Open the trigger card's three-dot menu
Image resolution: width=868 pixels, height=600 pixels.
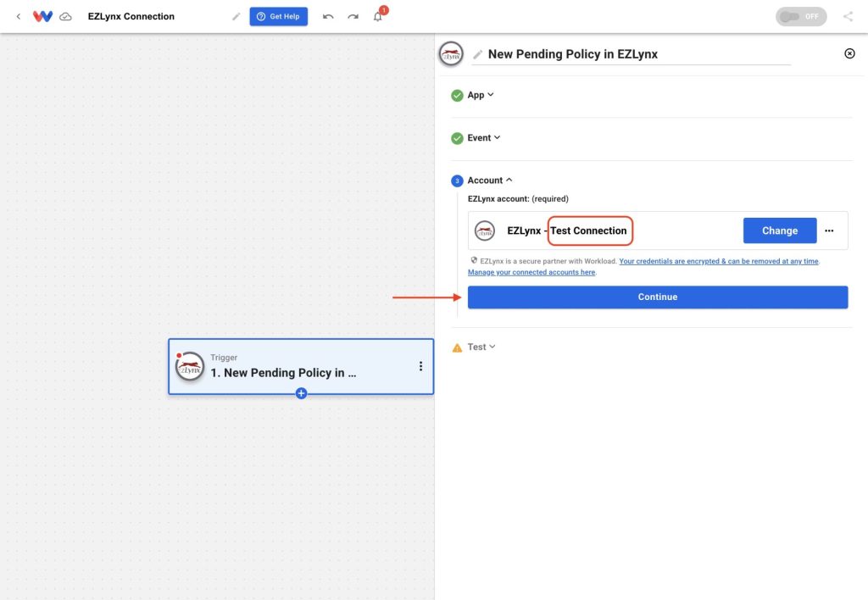[x=420, y=366]
